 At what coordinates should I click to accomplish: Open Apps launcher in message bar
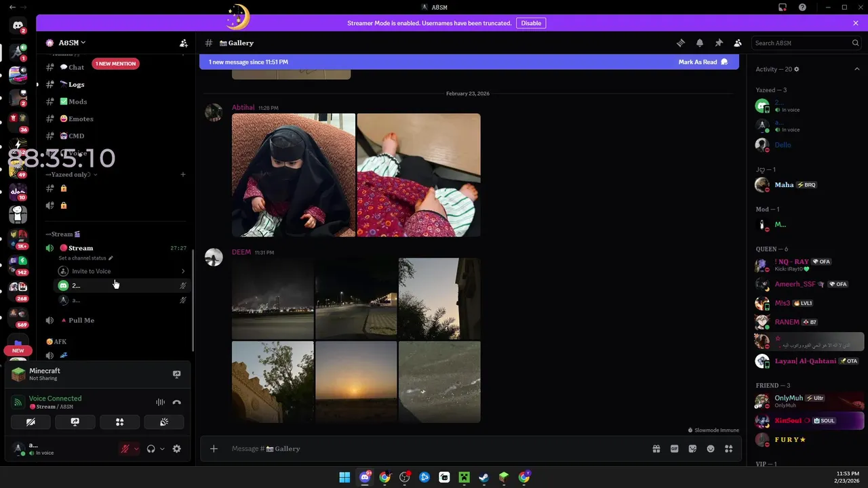point(729,449)
